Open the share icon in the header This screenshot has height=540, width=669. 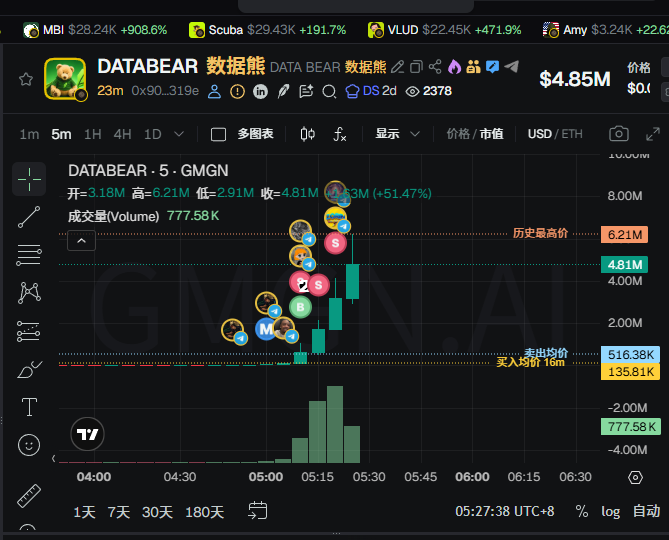435,67
